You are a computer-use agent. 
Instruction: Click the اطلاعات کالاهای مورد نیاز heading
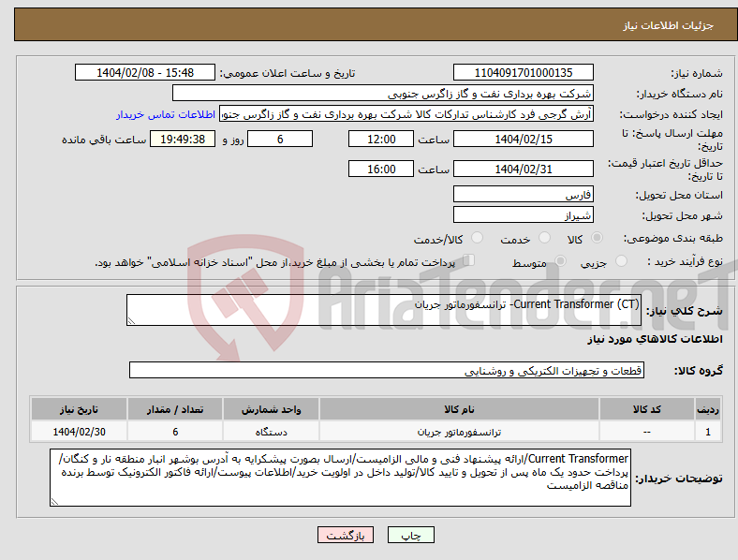click(x=655, y=339)
